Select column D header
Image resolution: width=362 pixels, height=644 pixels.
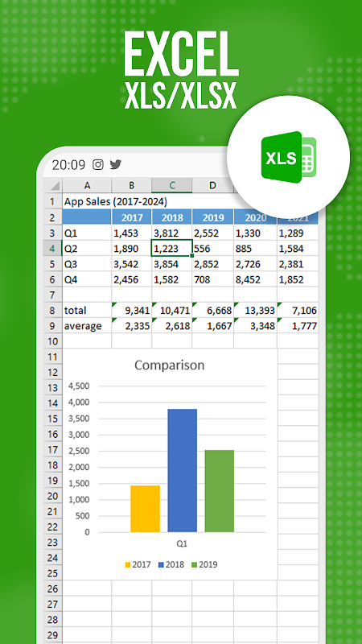click(212, 186)
